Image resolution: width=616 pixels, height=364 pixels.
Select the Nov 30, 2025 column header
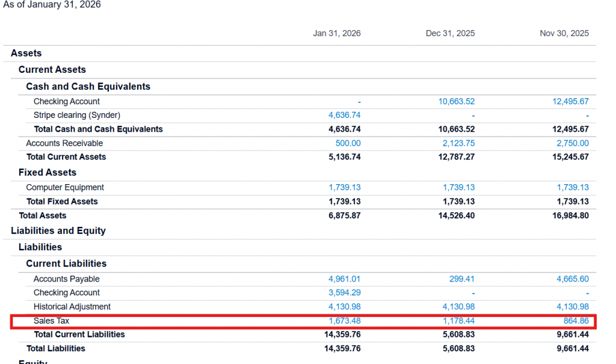tap(564, 33)
